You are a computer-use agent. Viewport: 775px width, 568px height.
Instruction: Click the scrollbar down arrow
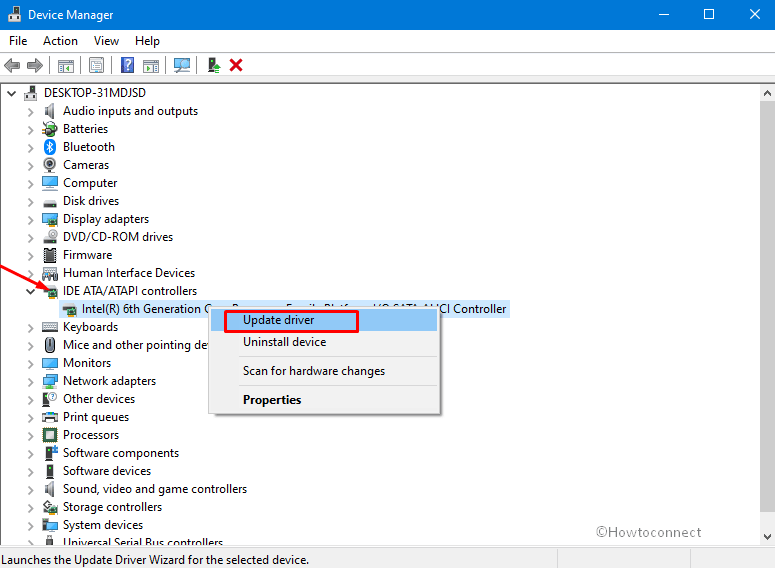(x=767, y=537)
